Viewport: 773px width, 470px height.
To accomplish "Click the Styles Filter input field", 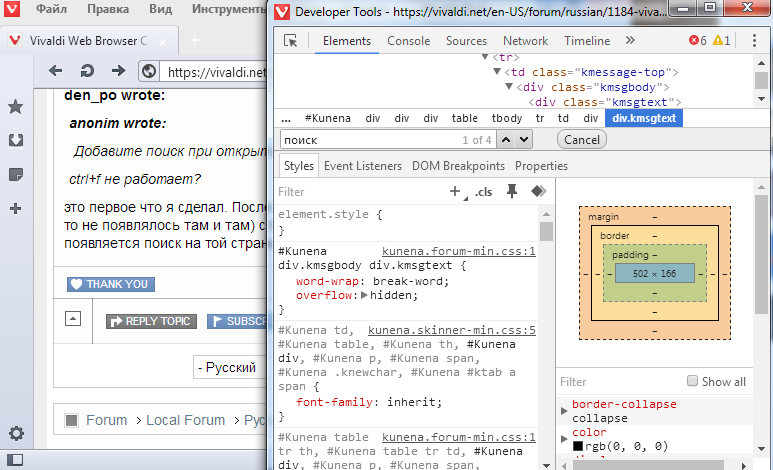I will tap(360, 192).
